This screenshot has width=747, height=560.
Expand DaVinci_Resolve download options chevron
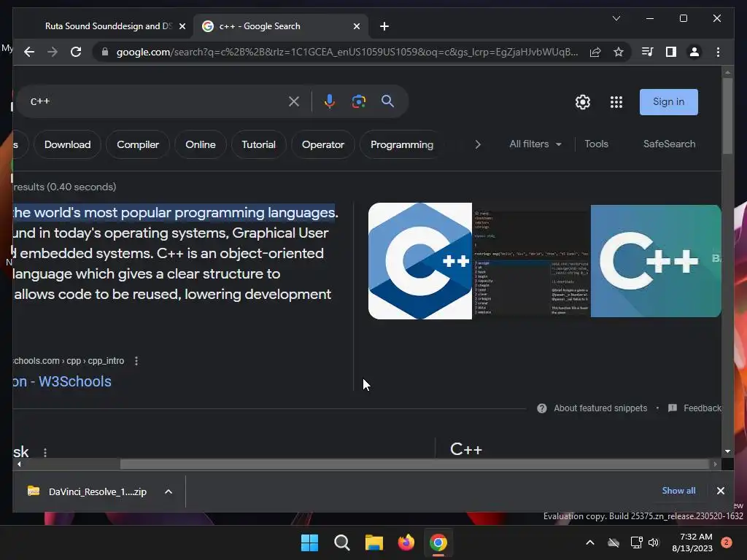tap(169, 491)
